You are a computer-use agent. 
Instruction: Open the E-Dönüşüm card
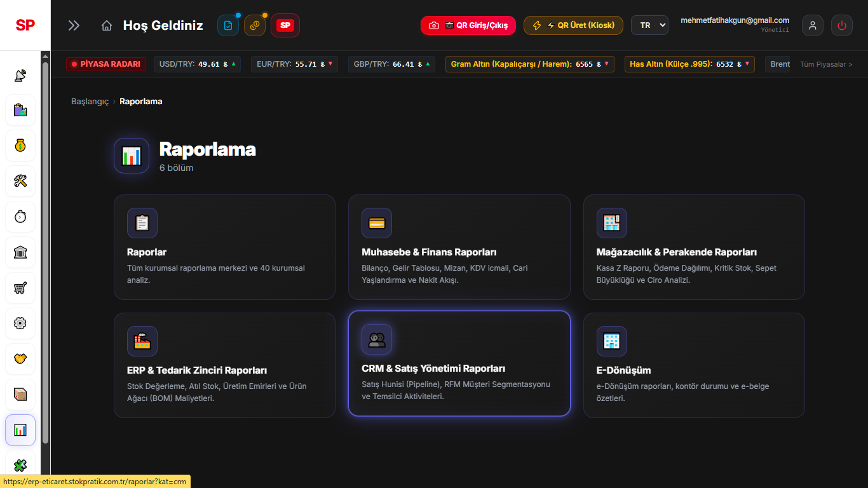point(694,365)
